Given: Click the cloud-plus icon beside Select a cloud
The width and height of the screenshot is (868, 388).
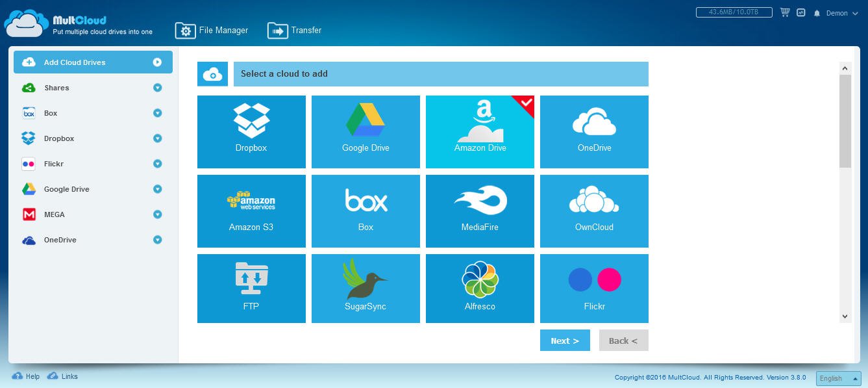Looking at the screenshot, I should tap(212, 74).
